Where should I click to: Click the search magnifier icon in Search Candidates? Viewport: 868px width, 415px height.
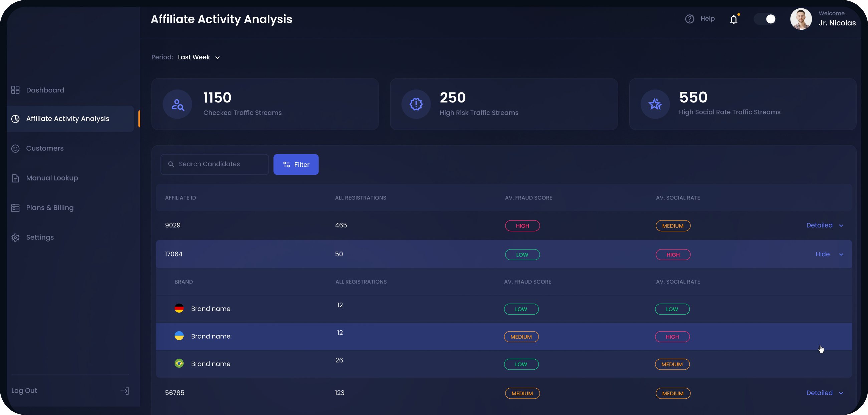point(171,164)
